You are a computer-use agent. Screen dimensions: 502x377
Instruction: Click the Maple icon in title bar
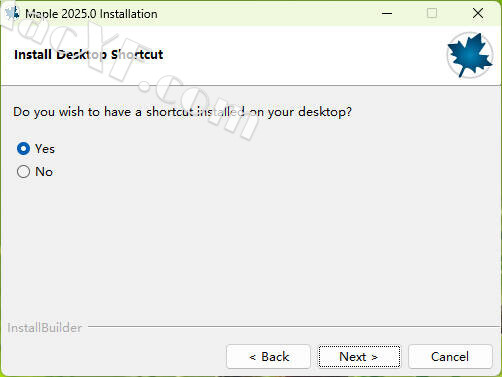click(x=12, y=13)
